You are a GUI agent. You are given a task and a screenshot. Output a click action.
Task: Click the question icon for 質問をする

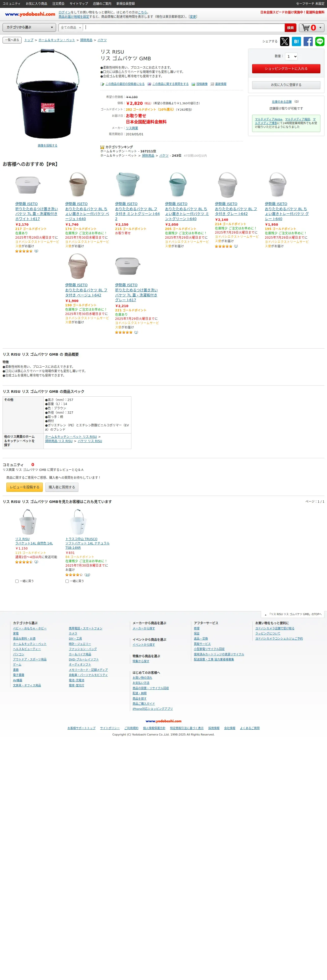[149, 84]
